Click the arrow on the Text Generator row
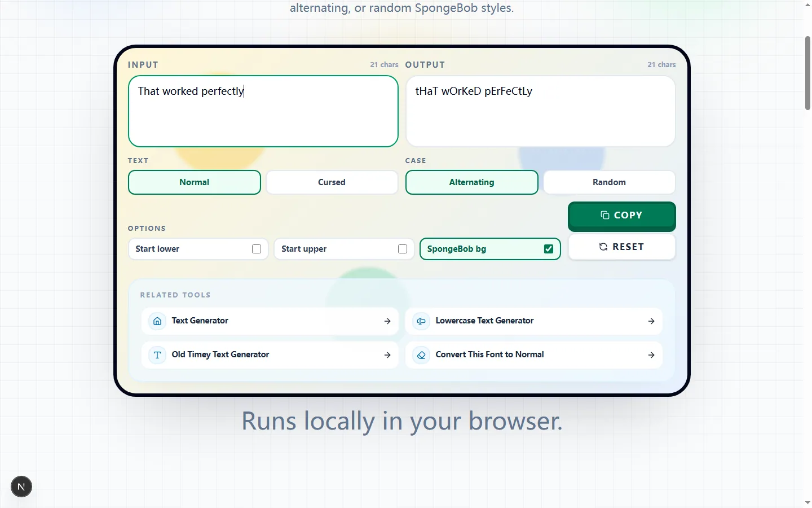This screenshot has width=812, height=508. (x=387, y=321)
